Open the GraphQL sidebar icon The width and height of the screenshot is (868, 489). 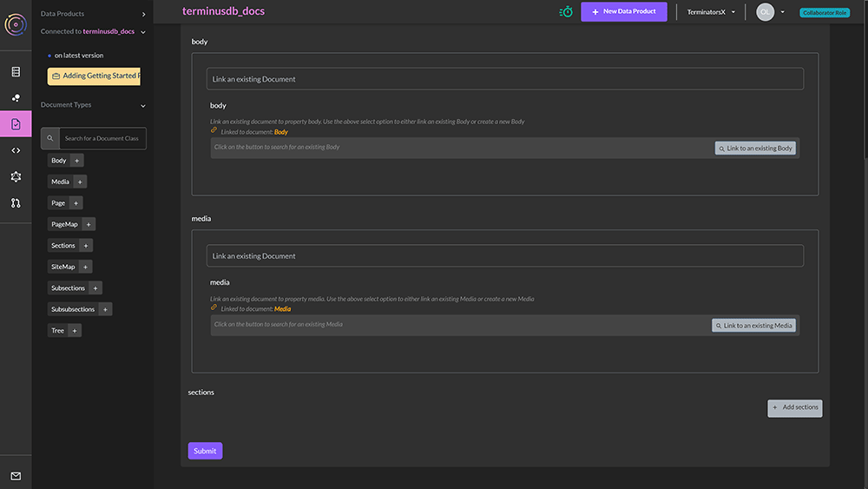pos(16,176)
